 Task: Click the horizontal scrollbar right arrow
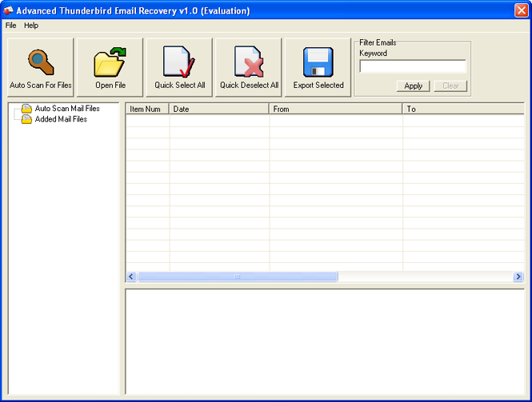point(518,277)
